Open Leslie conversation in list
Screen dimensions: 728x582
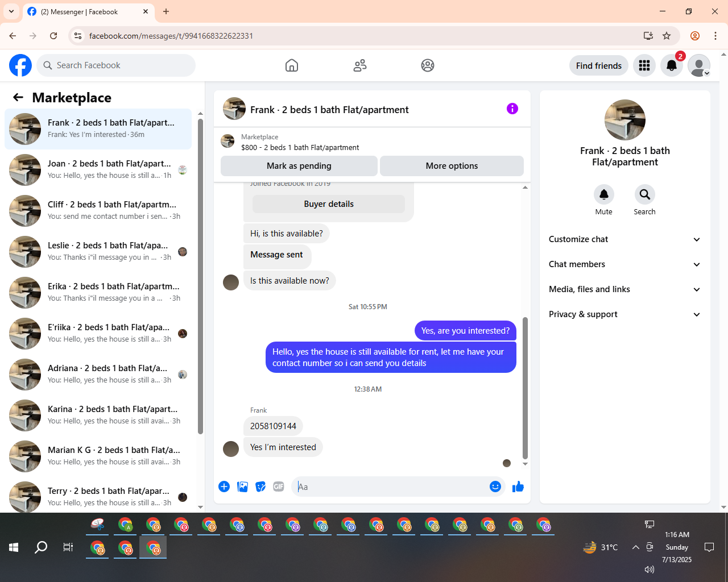tap(98, 252)
